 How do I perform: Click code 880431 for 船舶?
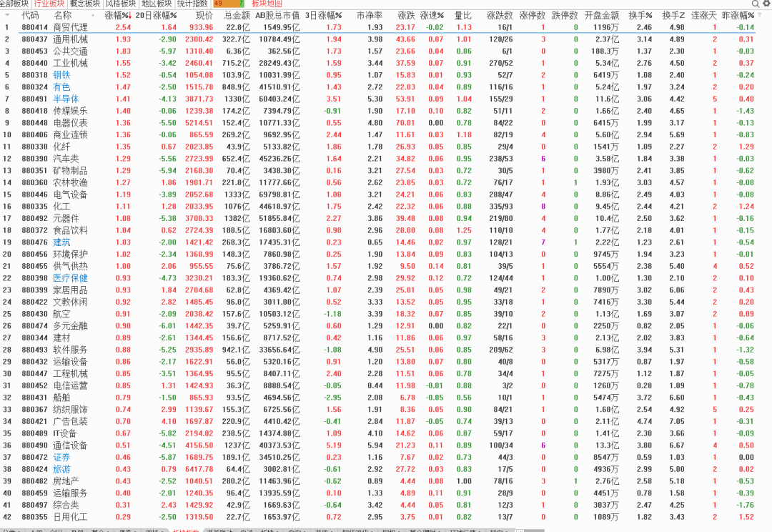pos(34,398)
